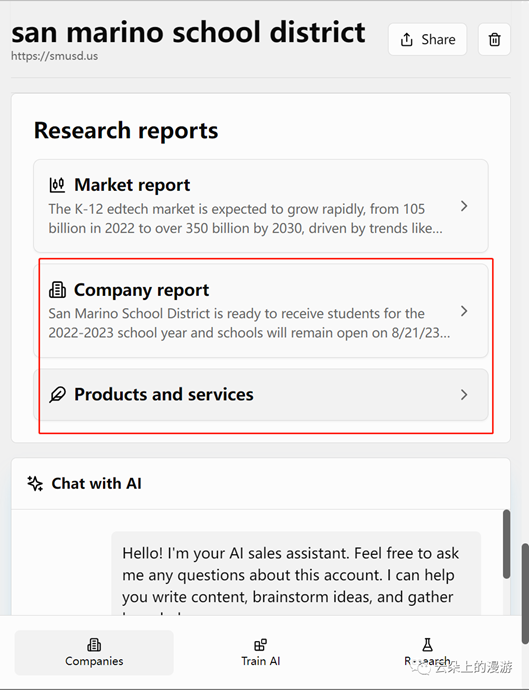Switch to the Companies tab
Image resolution: width=529 pixels, height=690 pixels.
[x=94, y=653]
